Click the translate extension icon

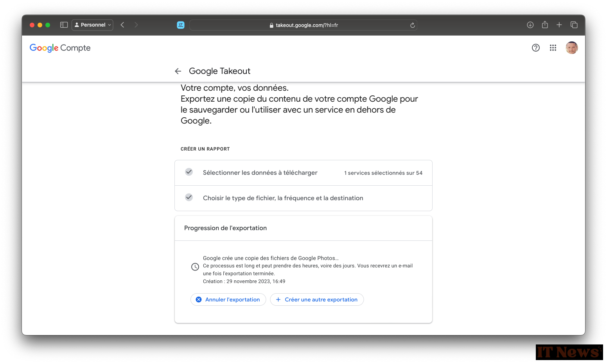pyautogui.click(x=181, y=25)
